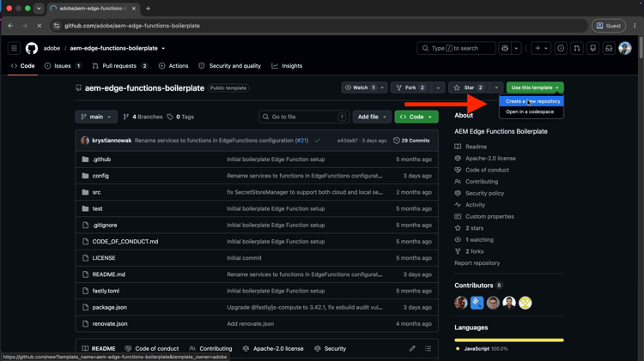644x361 pixels.
Task: Open a new browser tab
Action: (149, 9)
